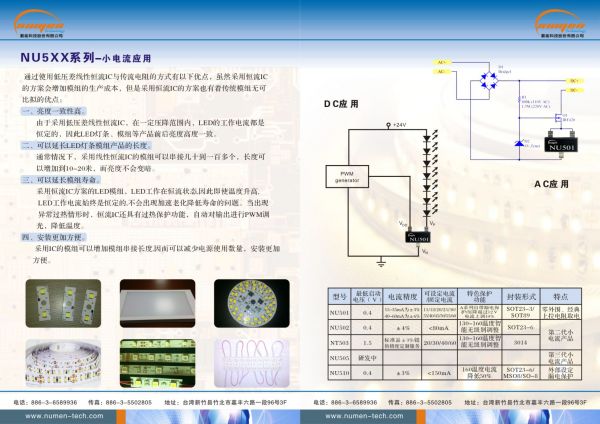The height and width of the screenshot is (424, 600).
Task: Click the 电流精度 table header
Action: pyautogui.click(x=402, y=297)
